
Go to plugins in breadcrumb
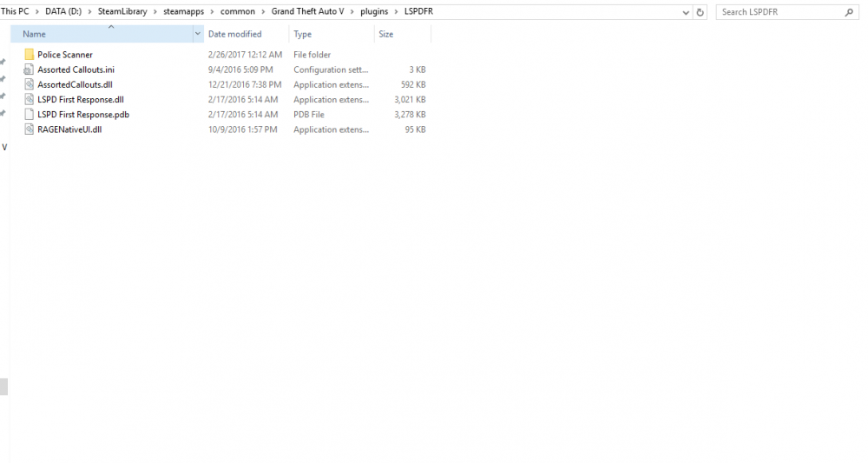374,11
